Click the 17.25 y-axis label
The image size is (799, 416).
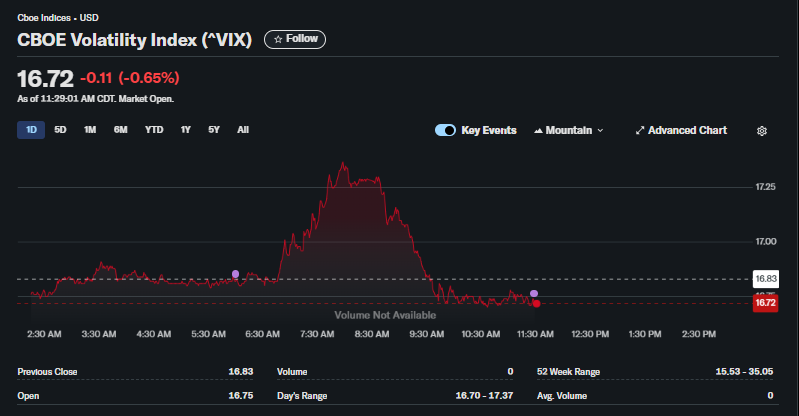(765, 187)
